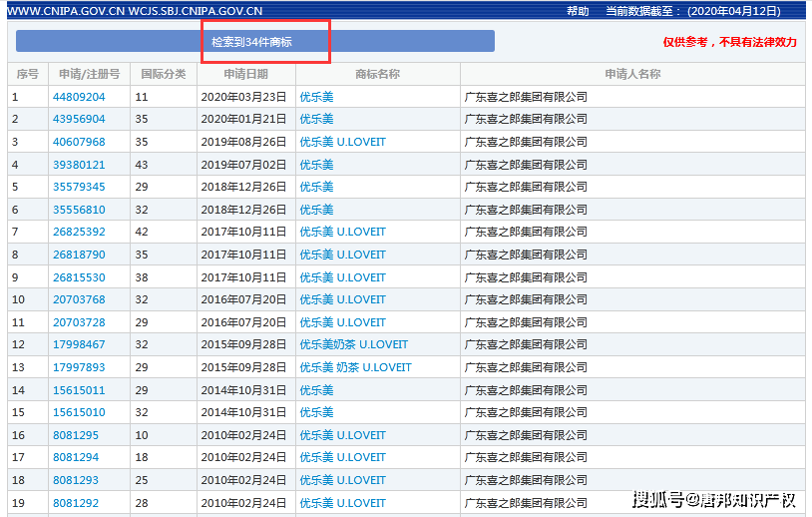
Task: Open registration number 8081294
Action: (x=76, y=458)
